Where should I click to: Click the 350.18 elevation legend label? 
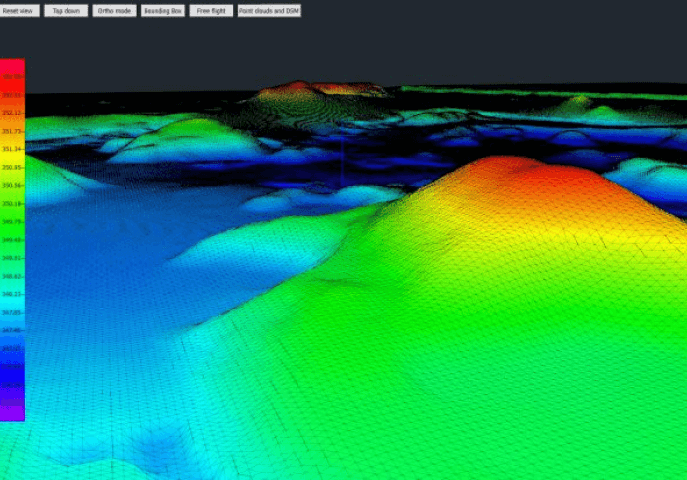pos(12,204)
